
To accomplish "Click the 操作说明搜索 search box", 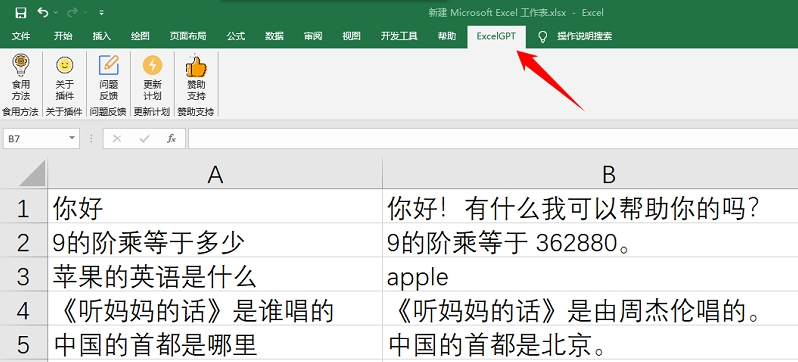I will pos(584,36).
